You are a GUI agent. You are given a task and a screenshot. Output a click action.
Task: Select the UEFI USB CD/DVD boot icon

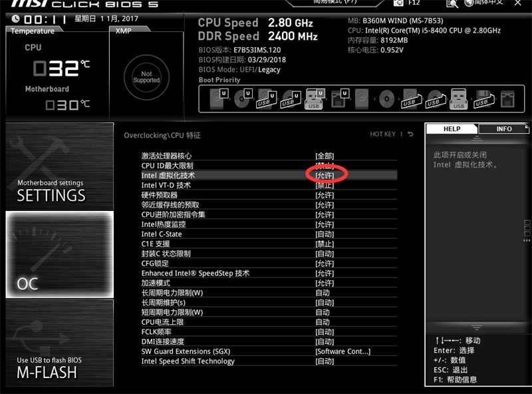[291, 99]
